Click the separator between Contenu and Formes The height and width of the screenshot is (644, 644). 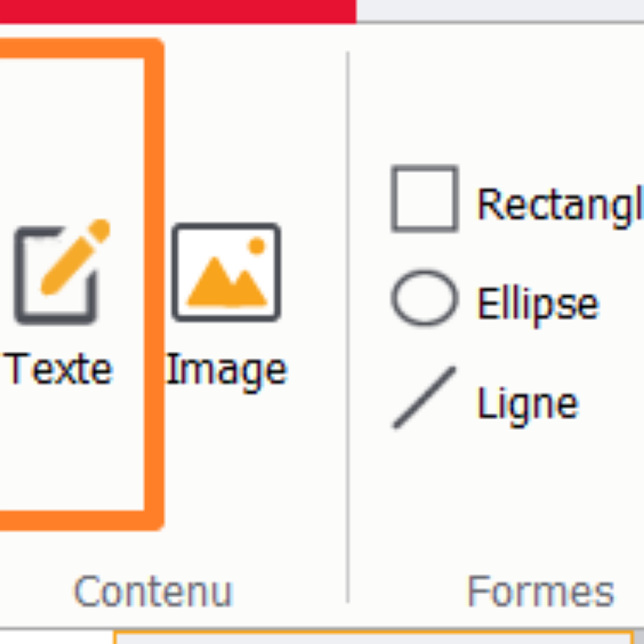[348, 322]
